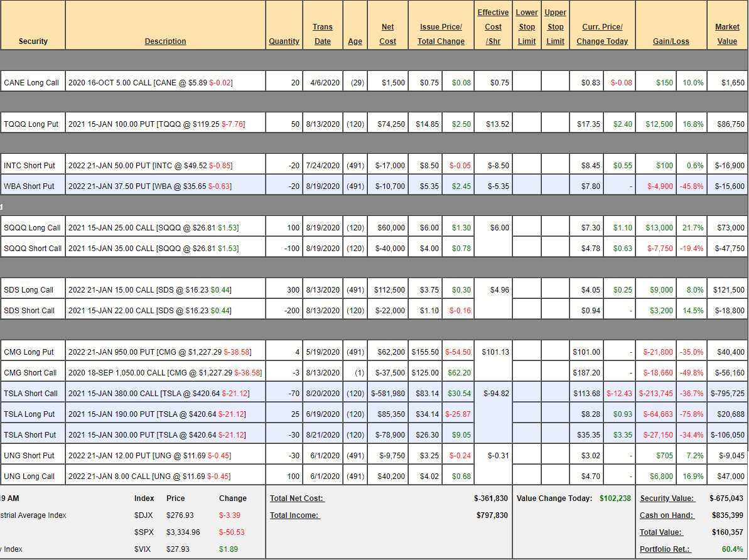749x560 pixels.
Task: Click the Description column header
Action: [x=165, y=41]
